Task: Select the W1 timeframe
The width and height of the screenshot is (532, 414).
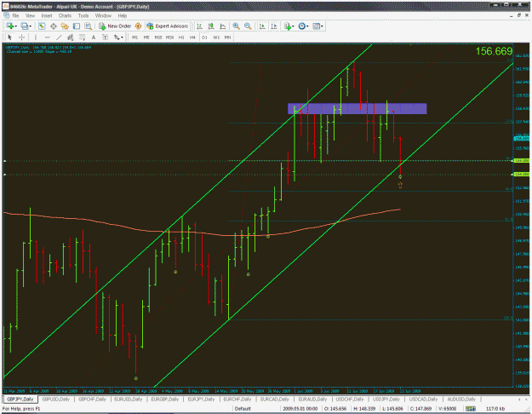Action: point(216,37)
